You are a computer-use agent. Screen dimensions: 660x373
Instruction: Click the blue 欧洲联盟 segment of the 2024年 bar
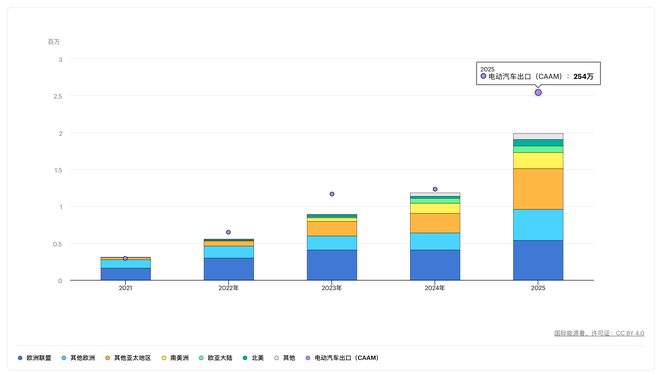[435, 265]
